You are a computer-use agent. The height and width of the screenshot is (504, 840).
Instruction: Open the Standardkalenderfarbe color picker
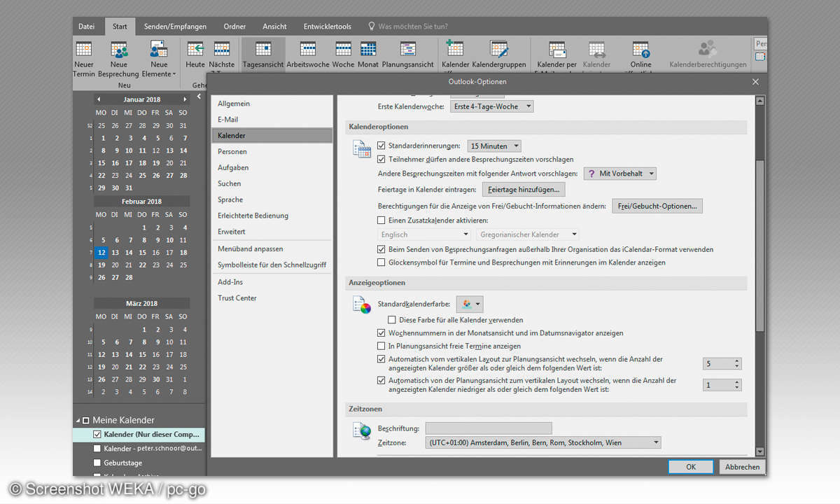coord(470,304)
